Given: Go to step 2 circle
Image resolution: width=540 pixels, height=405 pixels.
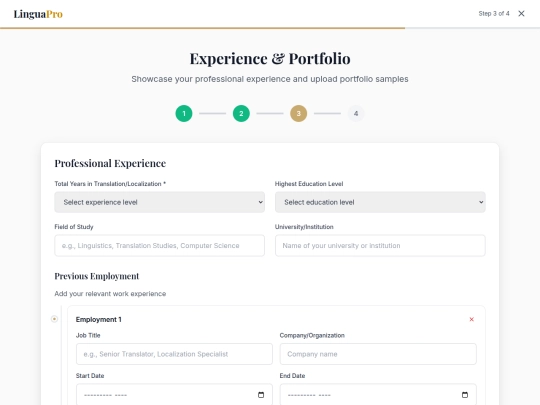Looking at the screenshot, I should tap(241, 113).
